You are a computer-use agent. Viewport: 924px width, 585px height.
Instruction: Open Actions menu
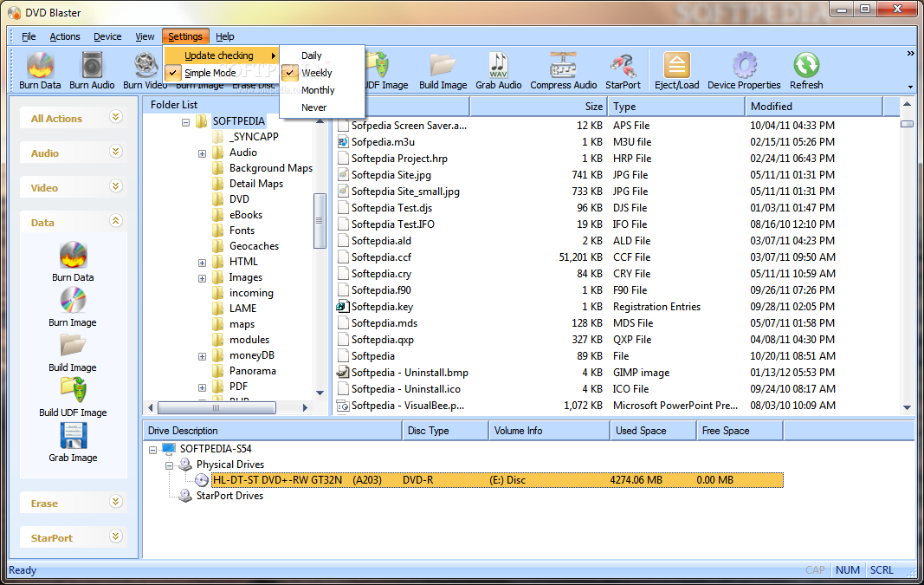pos(65,36)
